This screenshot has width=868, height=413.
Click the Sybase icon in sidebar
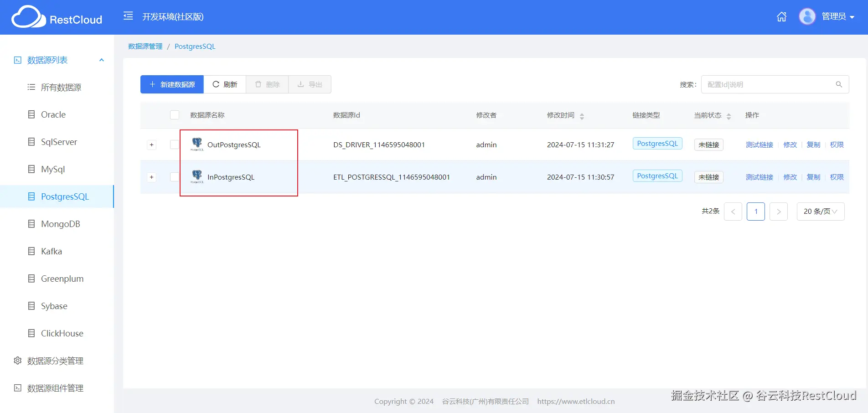click(31, 306)
